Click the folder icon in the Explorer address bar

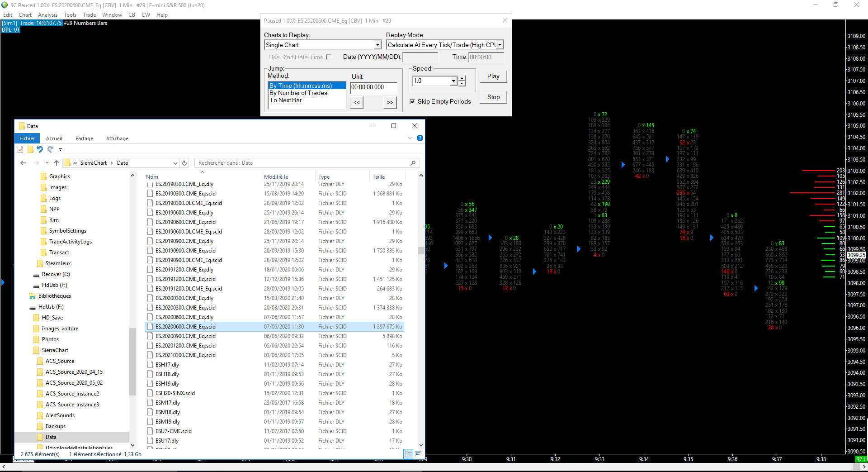[x=67, y=163]
